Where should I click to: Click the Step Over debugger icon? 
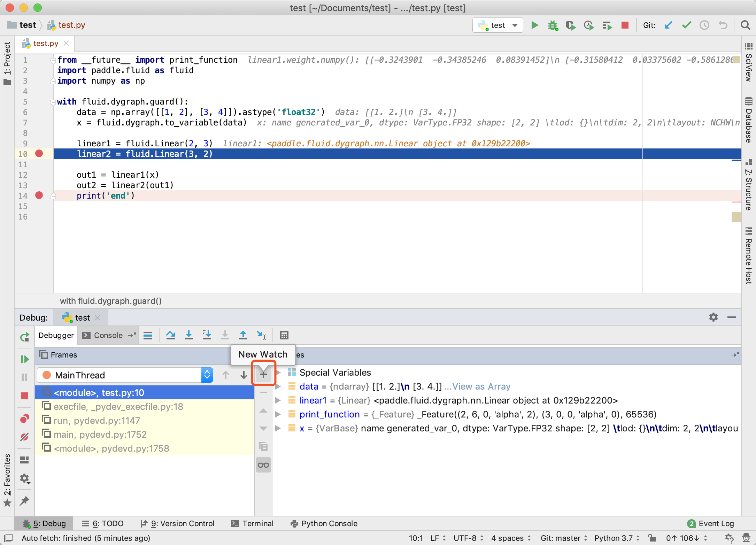point(171,335)
